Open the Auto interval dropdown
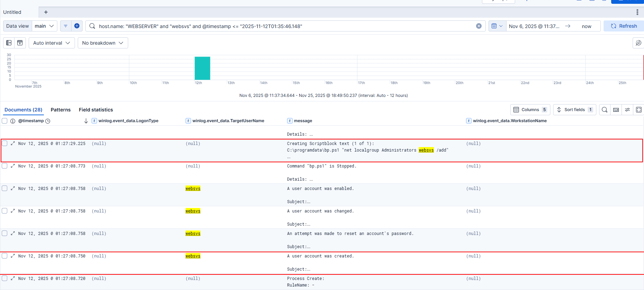 point(51,43)
